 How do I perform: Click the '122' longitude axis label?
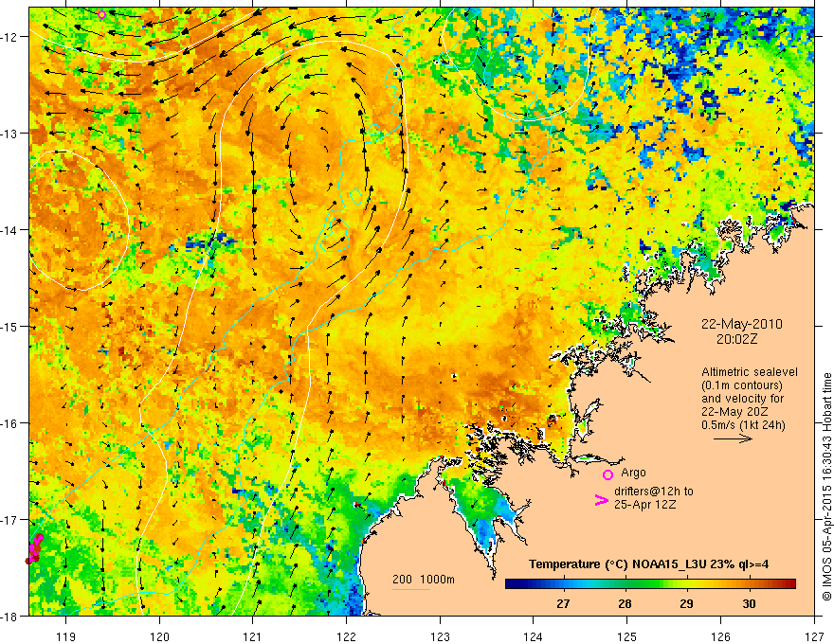coord(346,636)
